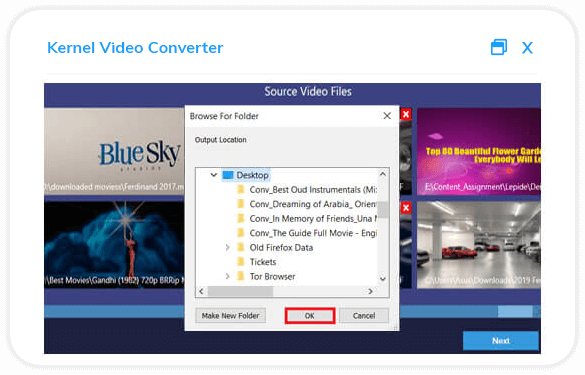Viewport: 585px width, 375px height.
Task: Expand the Old Firefox Data folder
Action: (228, 247)
